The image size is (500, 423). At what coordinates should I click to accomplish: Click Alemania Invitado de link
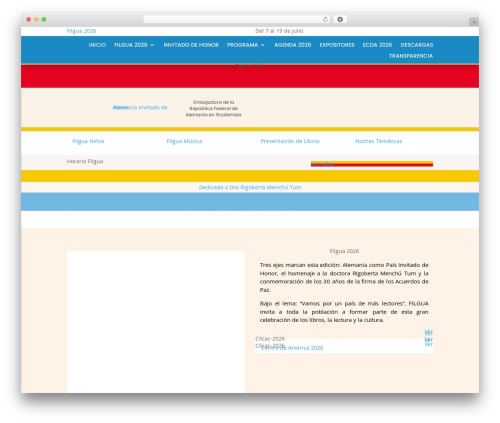click(140, 107)
